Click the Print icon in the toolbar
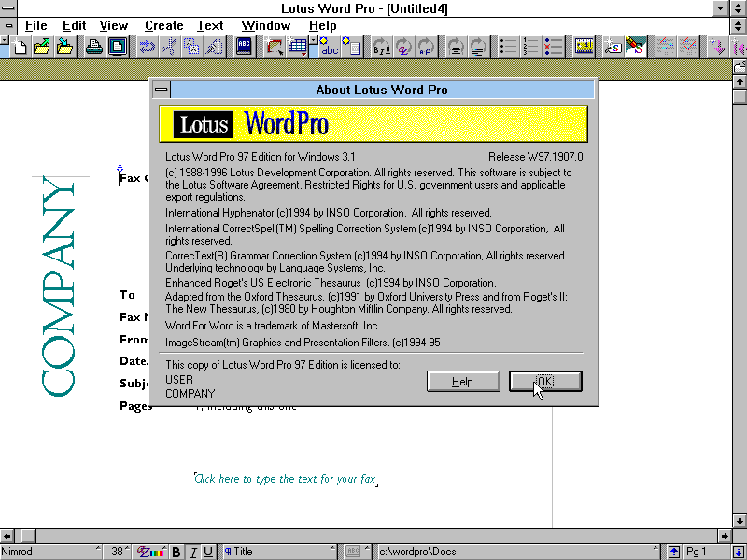 (x=94, y=47)
